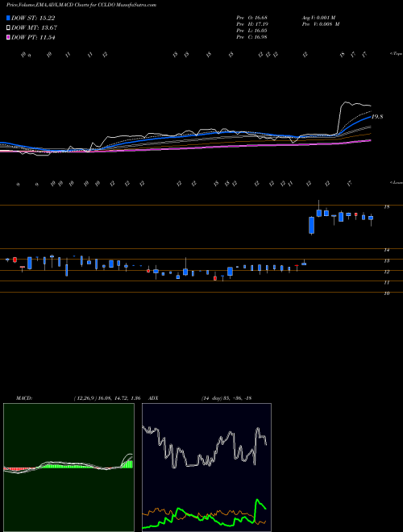The height and width of the screenshot is (532, 403).
Task: Click the white DOW MT legend swatch
Action: 8,28
